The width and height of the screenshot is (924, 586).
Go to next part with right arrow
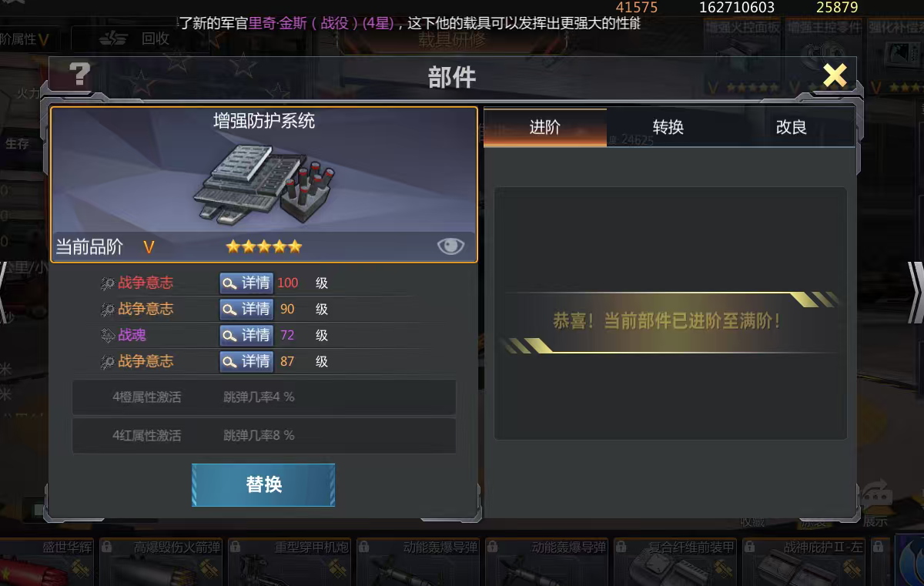click(915, 293)
